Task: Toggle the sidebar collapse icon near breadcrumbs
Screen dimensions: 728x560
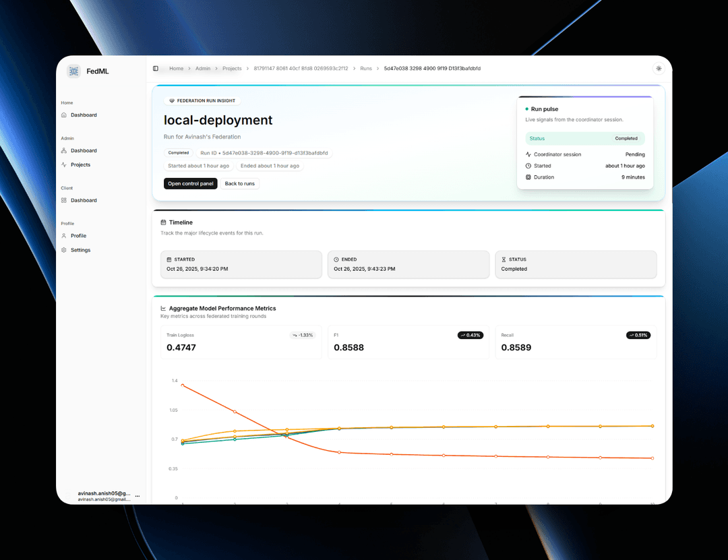Action: coord(155,68)
